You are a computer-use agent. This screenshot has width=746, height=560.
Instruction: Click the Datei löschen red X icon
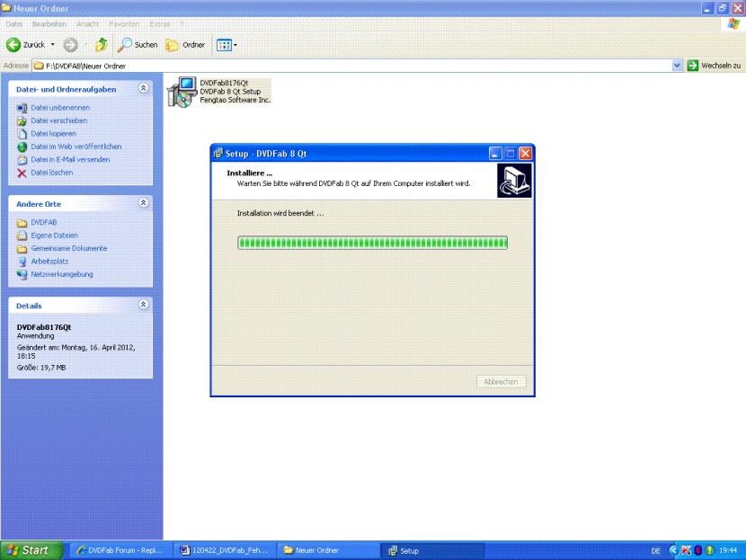click(22, 173)
